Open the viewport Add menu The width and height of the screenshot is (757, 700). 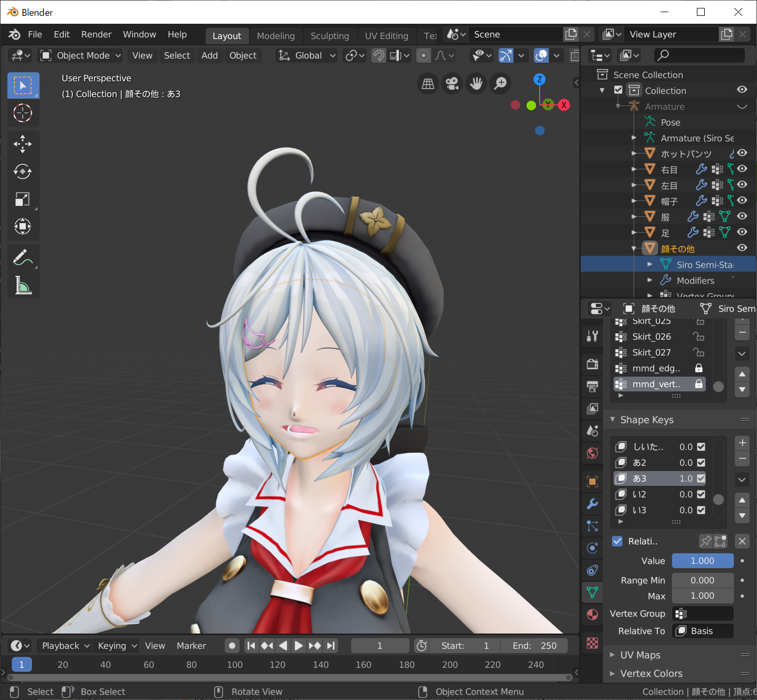209,55
